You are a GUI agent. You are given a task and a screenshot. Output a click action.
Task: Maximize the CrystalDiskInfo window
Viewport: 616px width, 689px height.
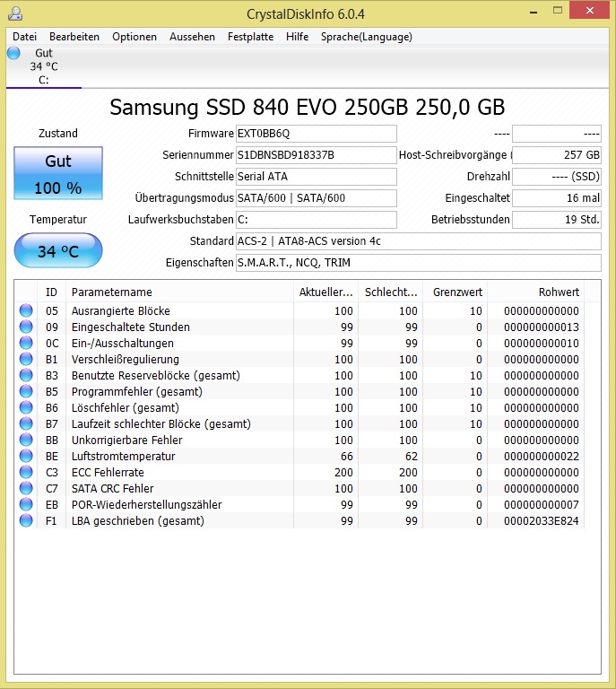(x=558, y=11)
